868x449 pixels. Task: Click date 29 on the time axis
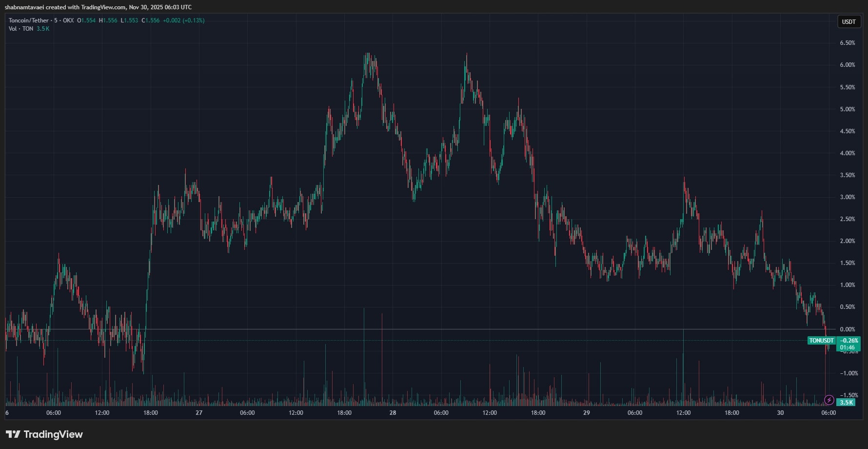[x=586, y=413]
